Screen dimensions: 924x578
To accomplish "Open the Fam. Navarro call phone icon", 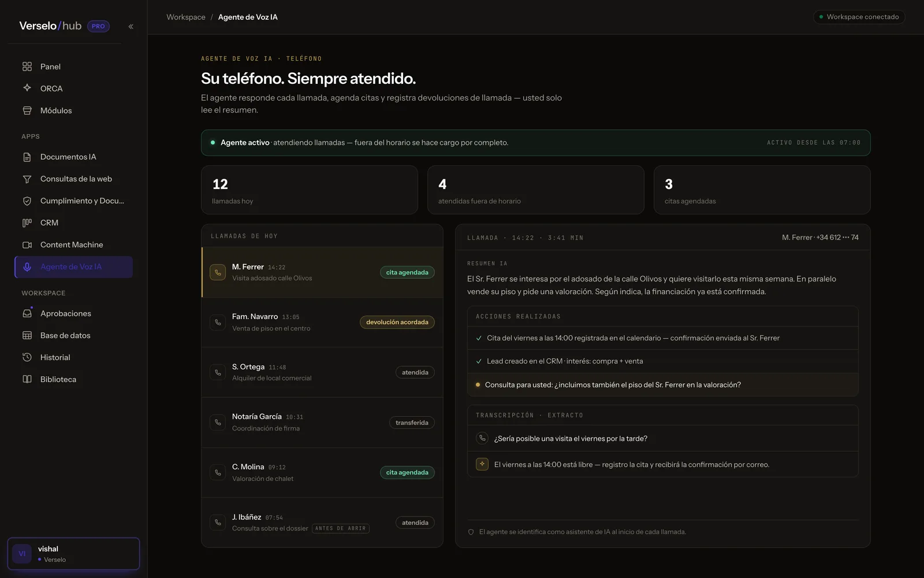I will [218, 323].
